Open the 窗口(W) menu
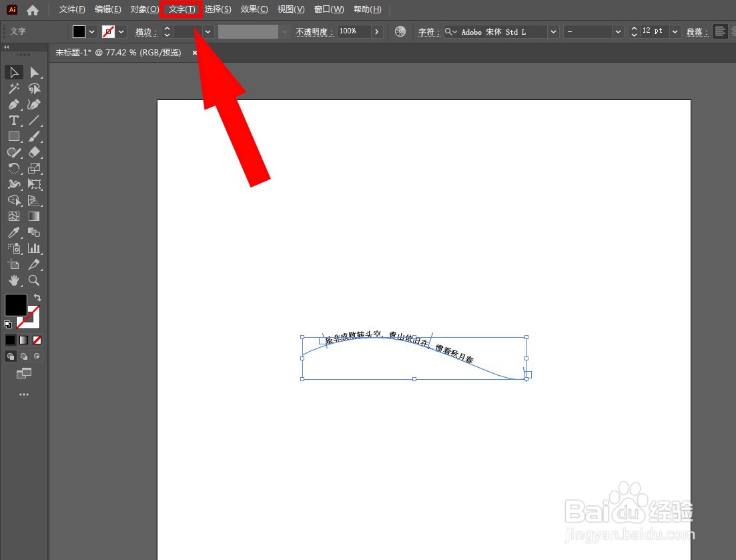Image resolution: width=736 pixels, height=560 pixels. [x=328, y=9]
